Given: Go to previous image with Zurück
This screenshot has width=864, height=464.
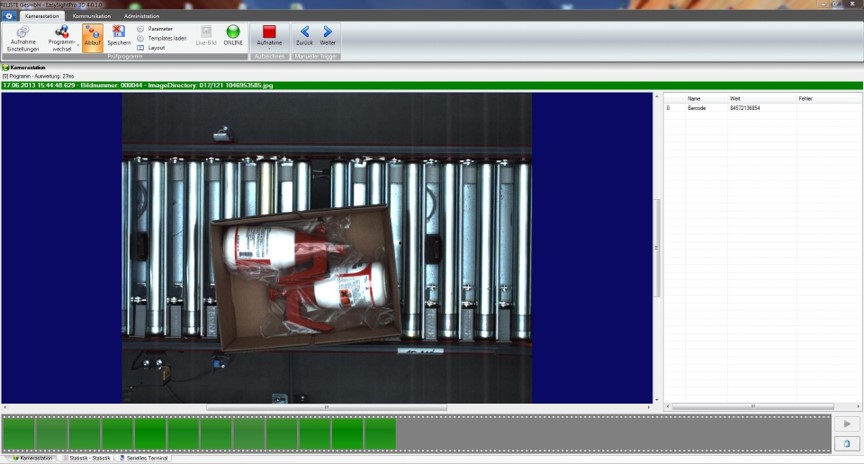Looking at the screenshot, I should click(x=305, y=37).
